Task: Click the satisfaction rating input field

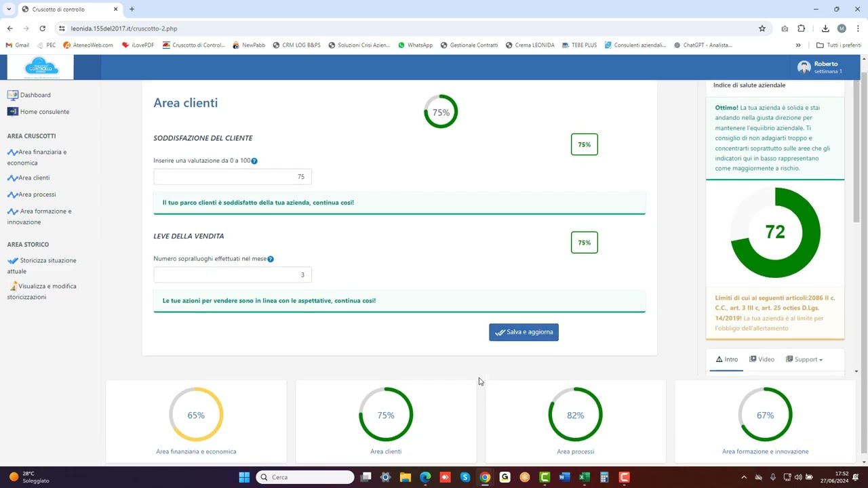Action: pyautogui.click(x=233, y=177)
